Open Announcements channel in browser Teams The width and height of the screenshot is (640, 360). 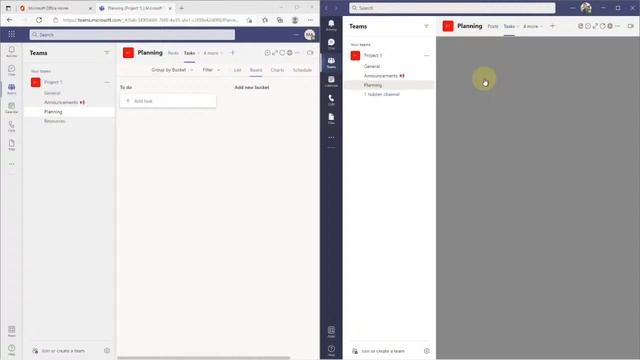coord(61,102)
